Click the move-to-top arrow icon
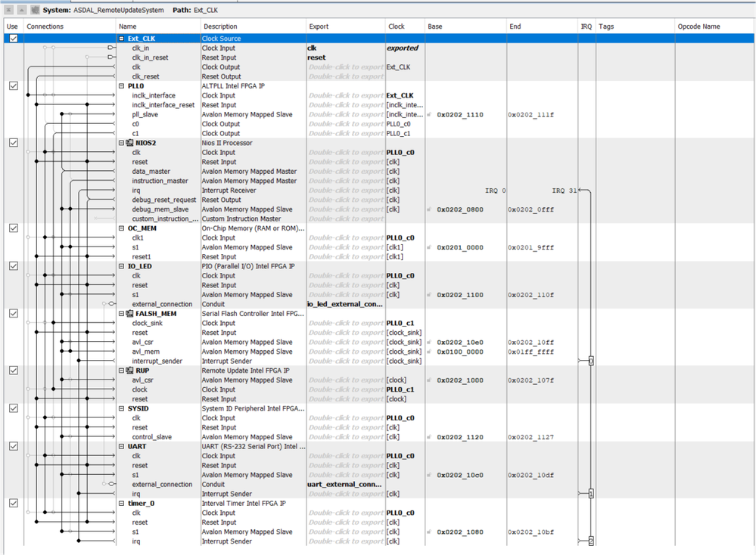This screenshot has height=555, width=756. [9, 10]
